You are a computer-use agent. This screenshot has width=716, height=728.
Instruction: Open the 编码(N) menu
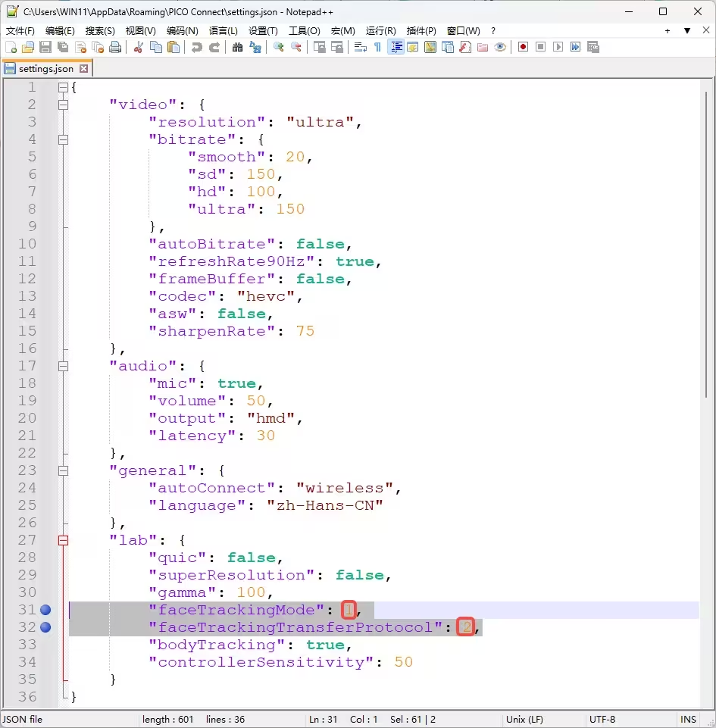182,30
